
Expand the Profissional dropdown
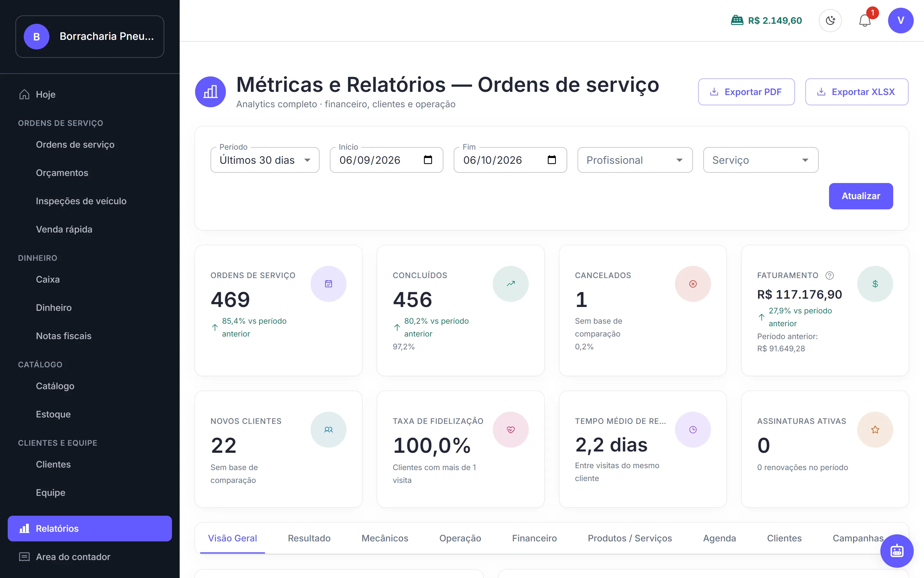coord(635,160)
